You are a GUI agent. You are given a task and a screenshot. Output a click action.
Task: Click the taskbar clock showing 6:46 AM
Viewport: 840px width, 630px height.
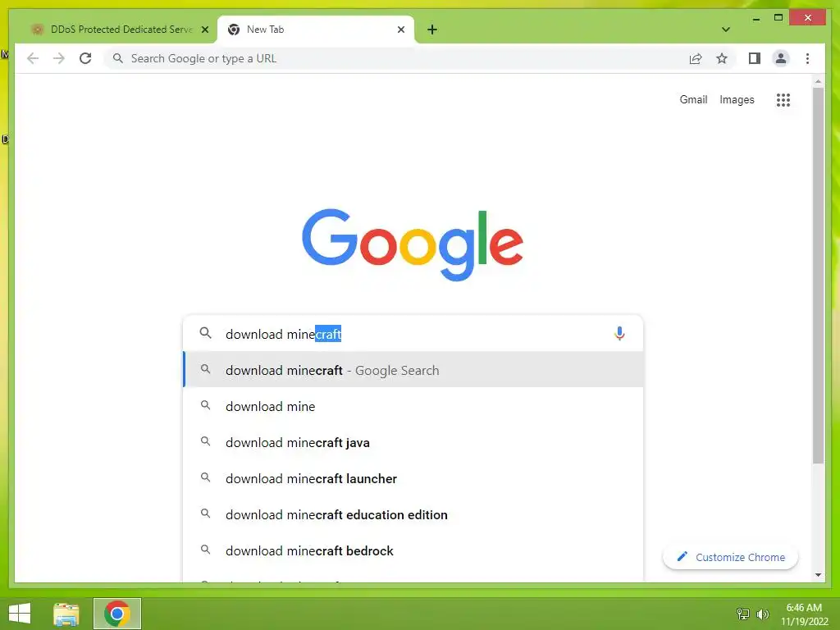804,614
